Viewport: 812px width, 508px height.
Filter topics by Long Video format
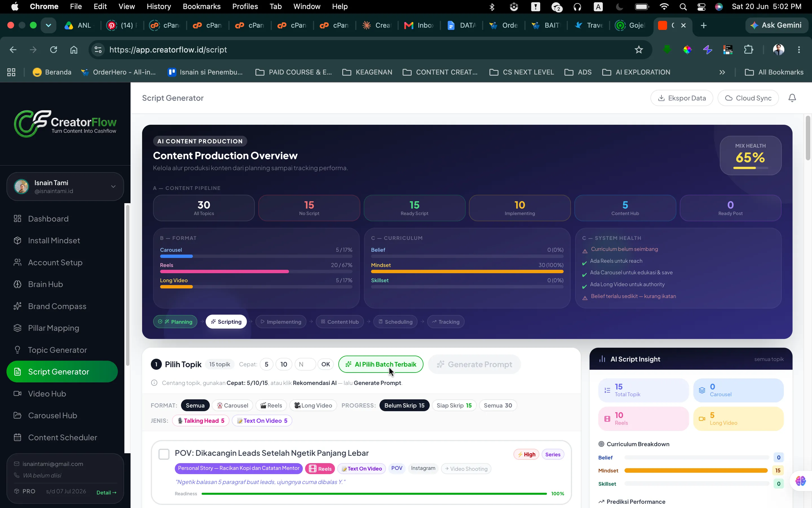[313, 405]
